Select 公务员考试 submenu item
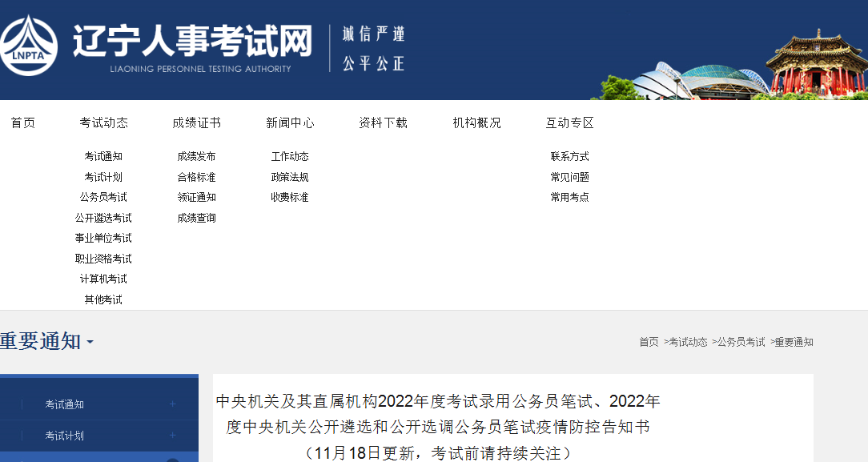This screenshot has width=868, height=462. [103, 198]
